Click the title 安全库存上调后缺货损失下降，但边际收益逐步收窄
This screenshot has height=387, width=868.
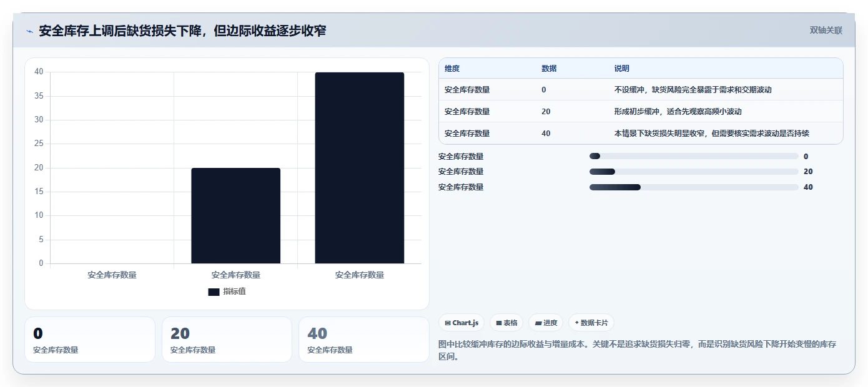182,31
